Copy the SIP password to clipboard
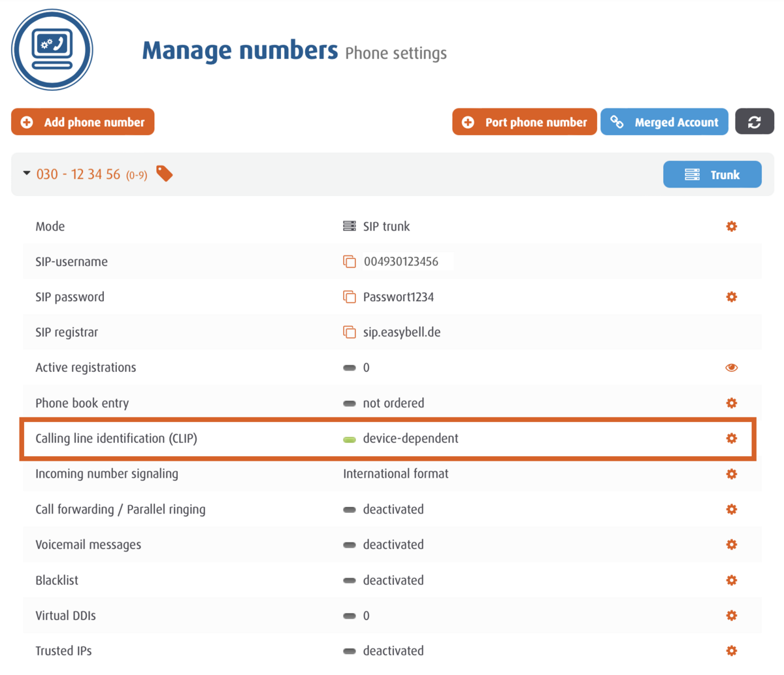Viewport: 784px width, 675px height. [x=350, y=297]
